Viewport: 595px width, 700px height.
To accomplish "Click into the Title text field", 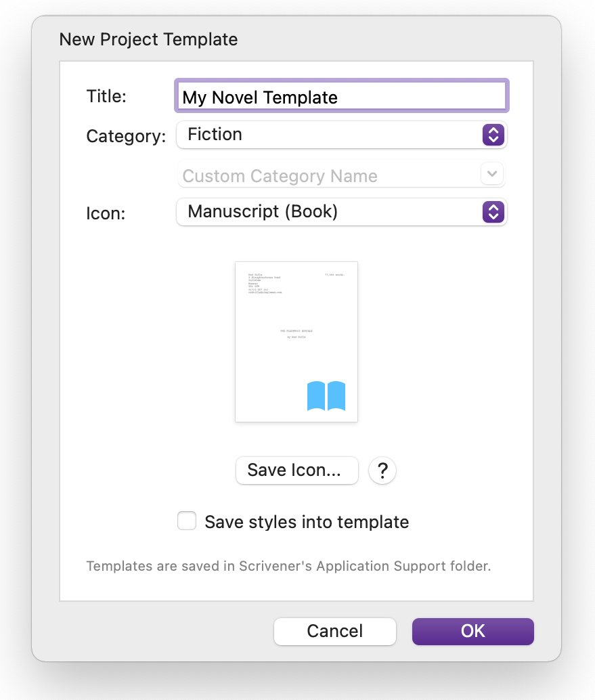I will point(341,97).
